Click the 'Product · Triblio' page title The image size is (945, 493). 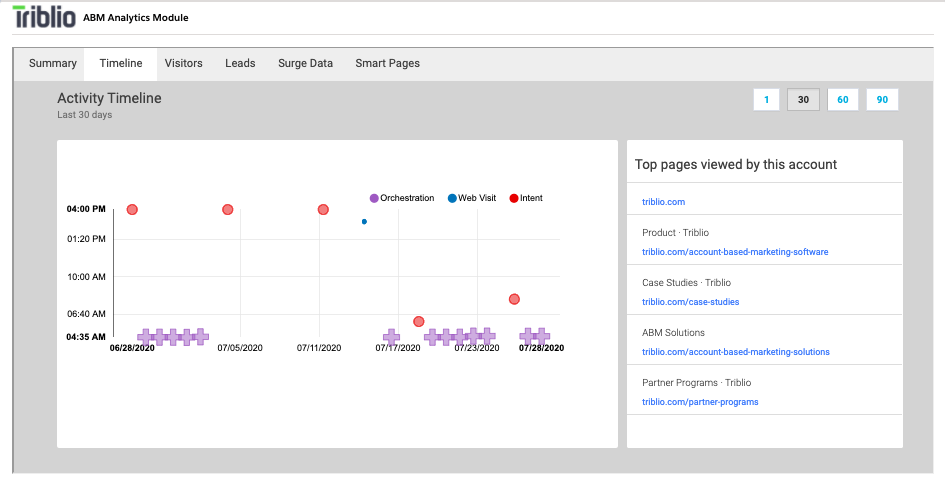click(675, 233)
